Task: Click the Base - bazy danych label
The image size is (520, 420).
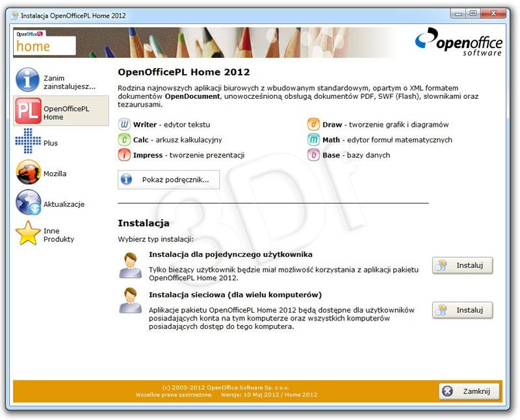Action: 356,155
